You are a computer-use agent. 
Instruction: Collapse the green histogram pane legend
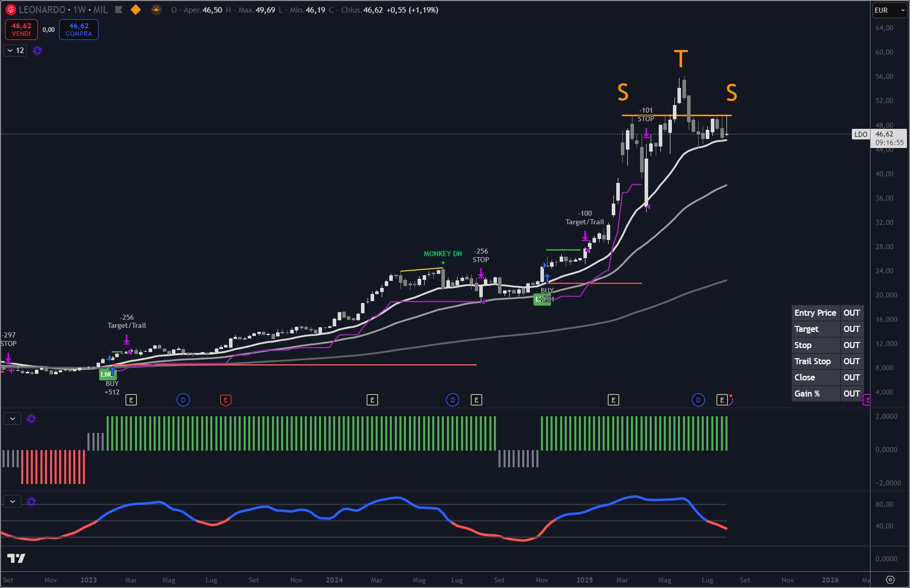click(x=13, y=419)
